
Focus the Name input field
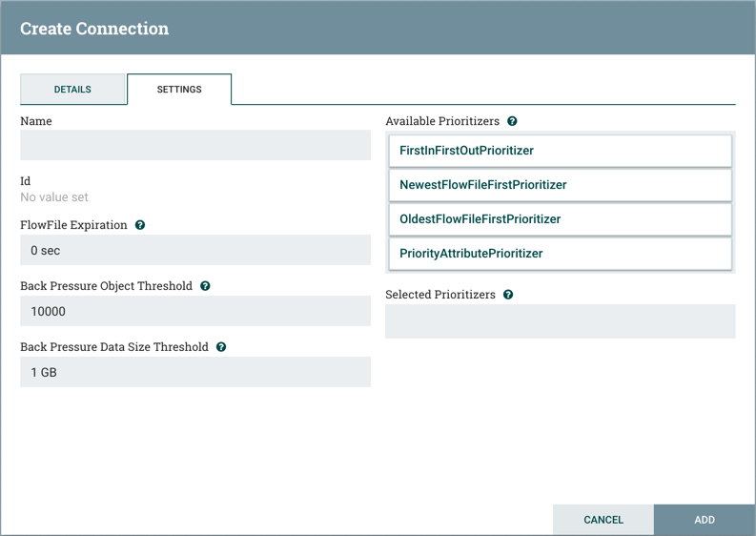[x=195, y=145]
